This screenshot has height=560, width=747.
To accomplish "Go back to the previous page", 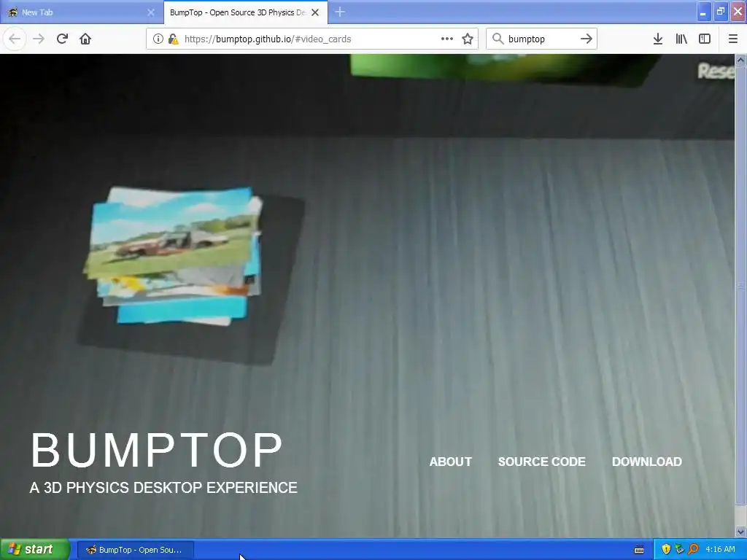I will click(x=15, y=39).
